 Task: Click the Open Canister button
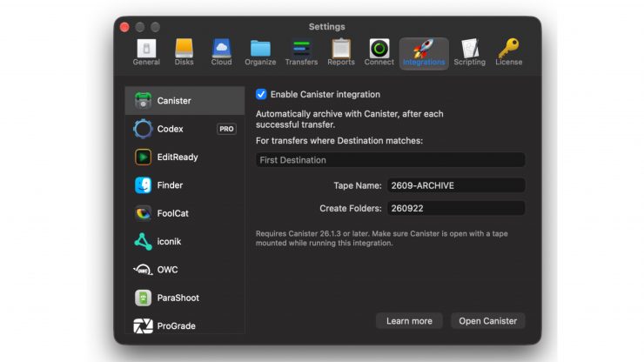pyautogui.click(x=488, y=321)
